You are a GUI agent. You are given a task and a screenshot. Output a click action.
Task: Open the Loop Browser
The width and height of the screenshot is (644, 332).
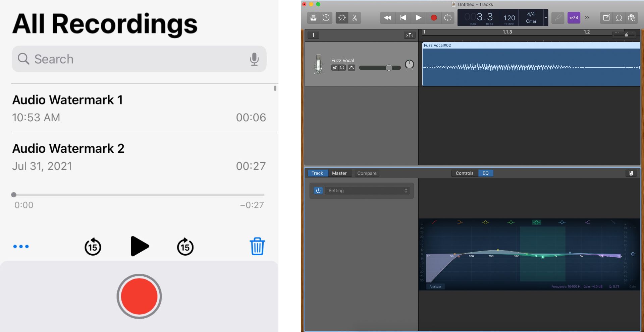(619, 18)
